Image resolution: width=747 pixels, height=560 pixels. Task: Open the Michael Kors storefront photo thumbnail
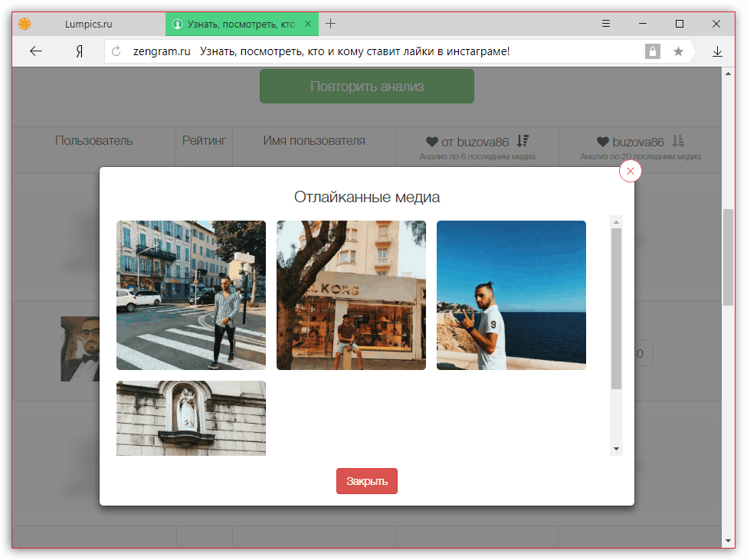coord(351,295)
